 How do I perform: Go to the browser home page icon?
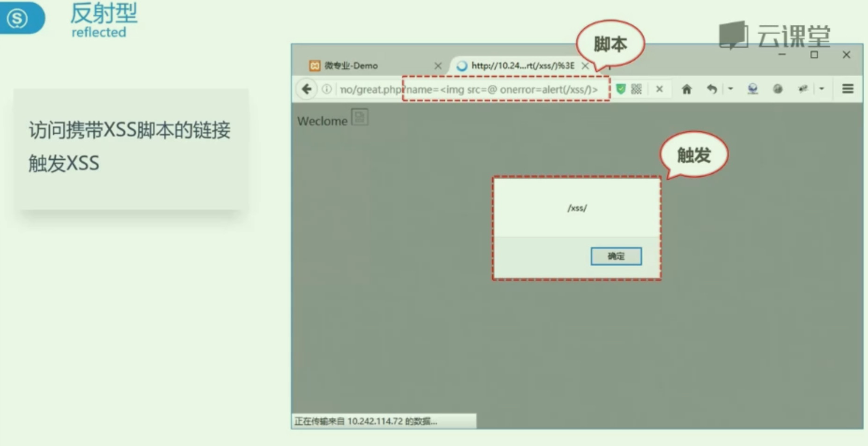[x=686, y=89]
